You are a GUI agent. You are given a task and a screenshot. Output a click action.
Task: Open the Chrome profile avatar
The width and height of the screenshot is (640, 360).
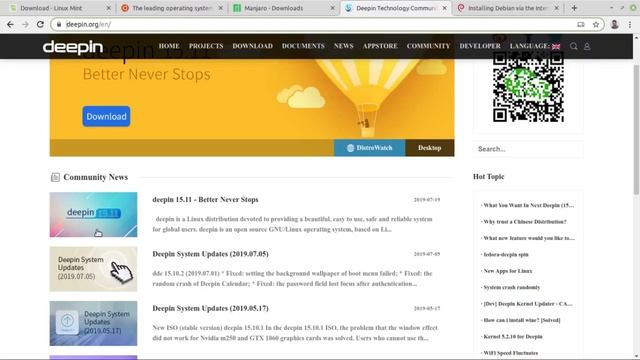click(x=614, y=24)
